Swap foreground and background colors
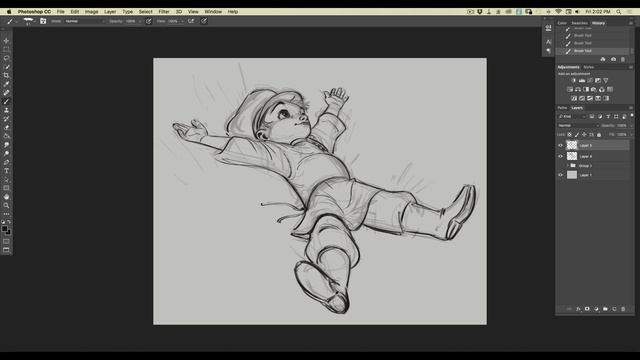The height and width of the screenshot is (360, 640). (x=9, y=222)
